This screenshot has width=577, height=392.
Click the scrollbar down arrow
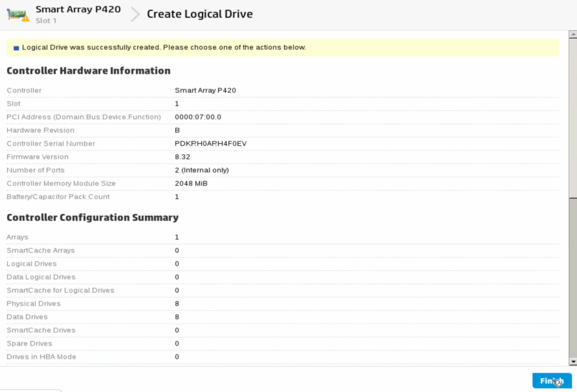pyautogui.click(x=572, y=362)
